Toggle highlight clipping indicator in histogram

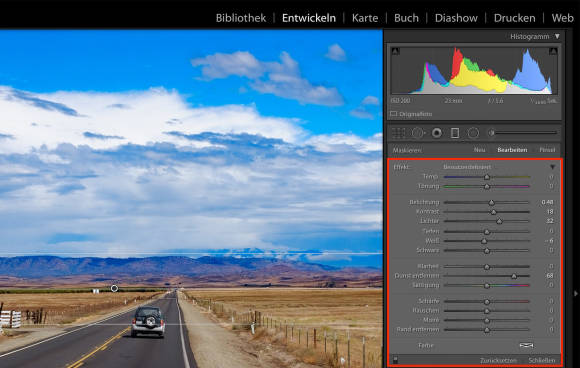553,51
